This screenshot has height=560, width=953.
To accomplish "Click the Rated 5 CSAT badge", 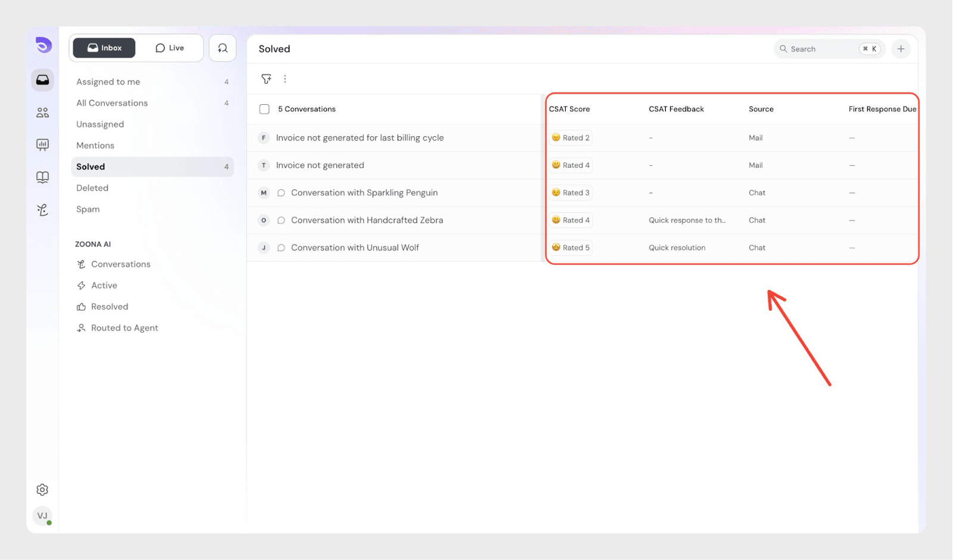I will coord(571,248).
